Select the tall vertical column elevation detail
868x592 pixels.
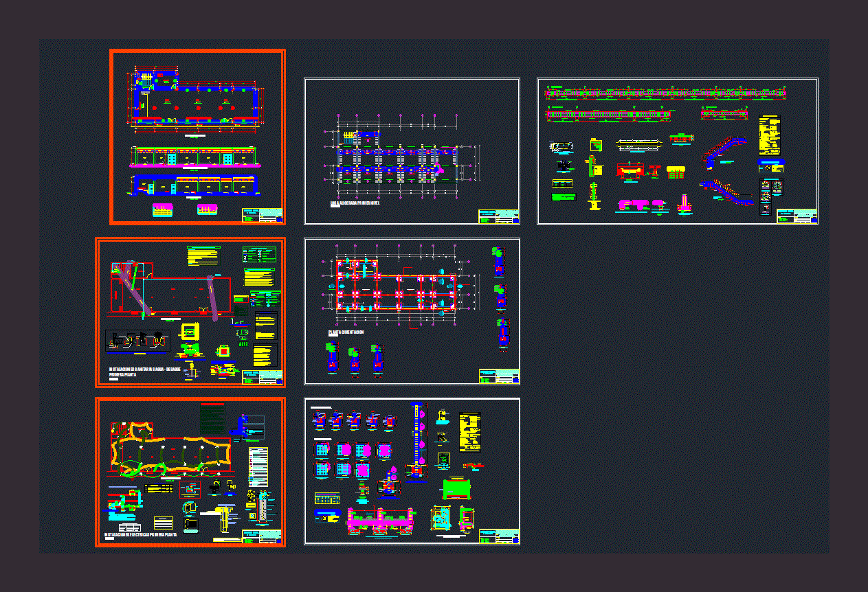(416, 438)
